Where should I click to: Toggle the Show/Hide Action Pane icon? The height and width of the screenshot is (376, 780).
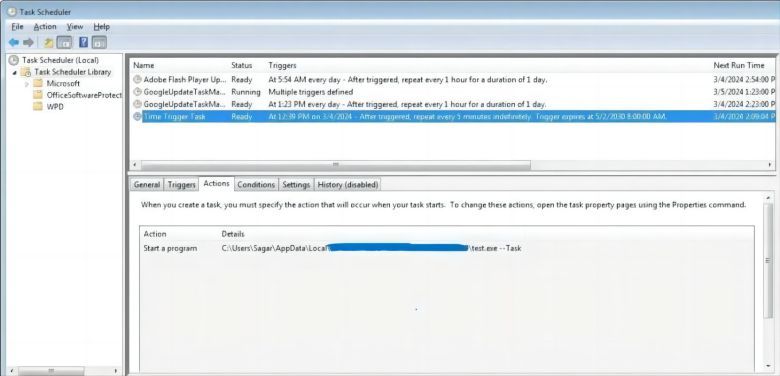click(99, 43)
